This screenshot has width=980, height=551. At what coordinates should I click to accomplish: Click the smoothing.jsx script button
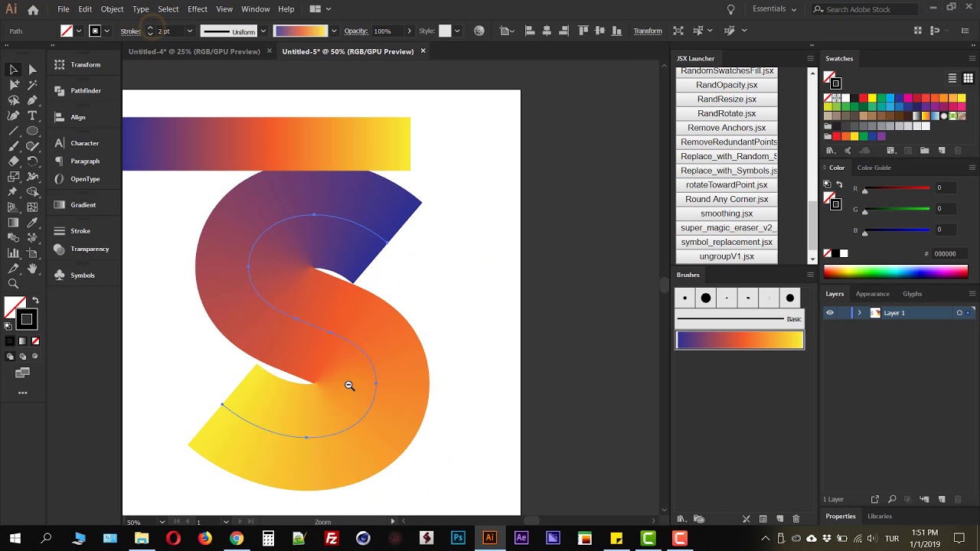[727, 214]
